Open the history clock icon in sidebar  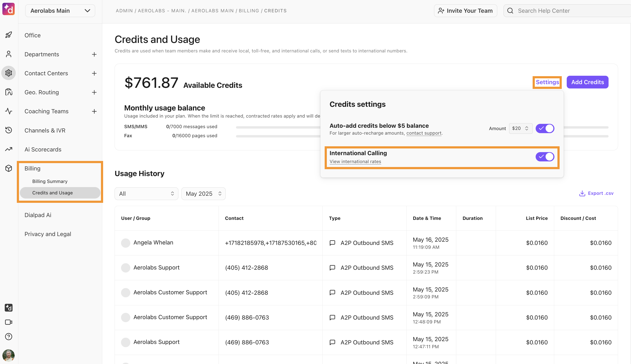8,130
